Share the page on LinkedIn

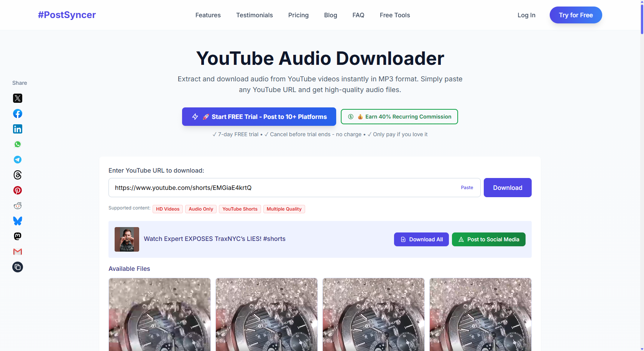(17, 129)
